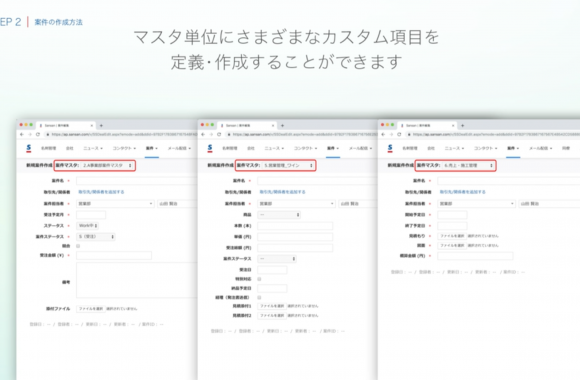
Task: Focus the 開始予定日 field in right window
Action: (452, 215)
